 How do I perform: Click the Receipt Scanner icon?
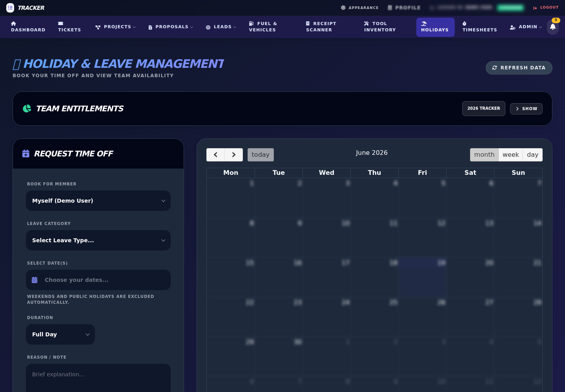click(x=308, y=24)
